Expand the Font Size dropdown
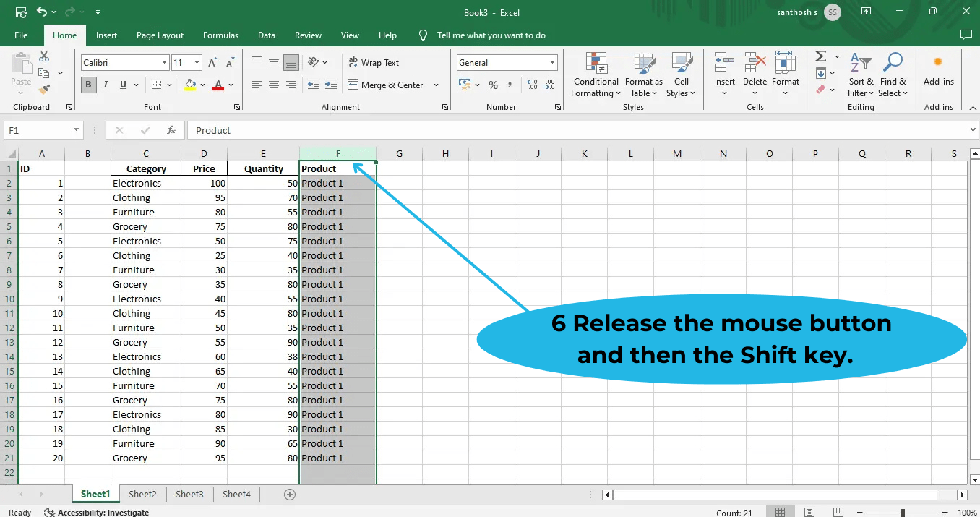The width and height of the screenshot is (980, 517). tap(197, 62)
